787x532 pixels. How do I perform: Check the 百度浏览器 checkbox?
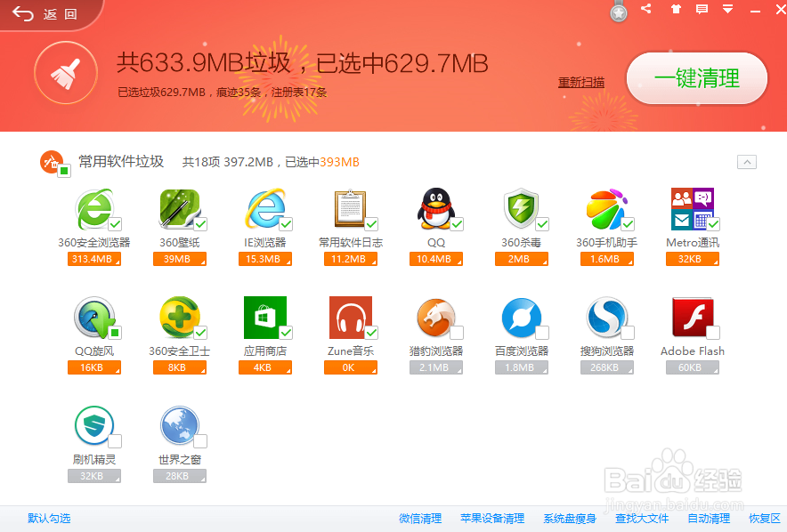click(542, 333)
